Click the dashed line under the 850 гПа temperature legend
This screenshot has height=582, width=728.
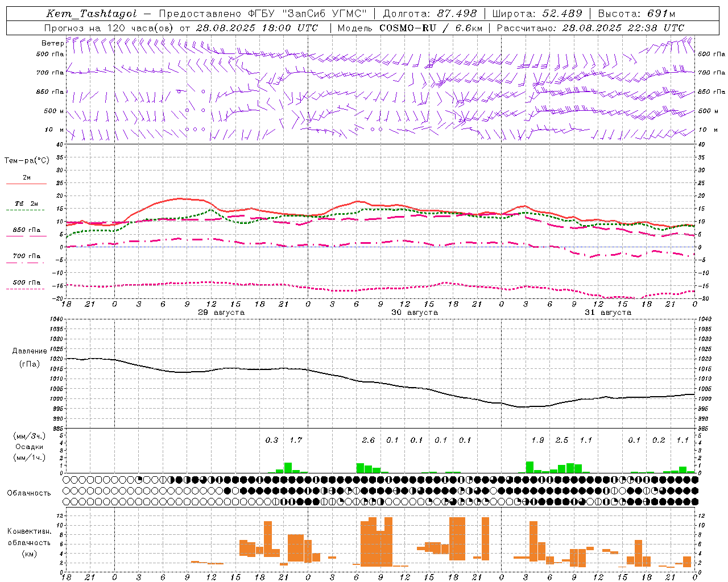point(26,236)
